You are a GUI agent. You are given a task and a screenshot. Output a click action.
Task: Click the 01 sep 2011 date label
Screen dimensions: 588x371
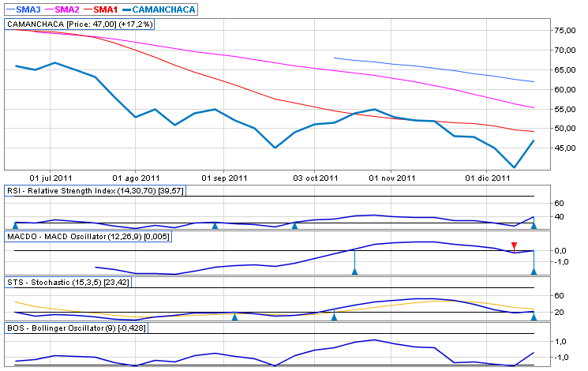pos(224,178)
